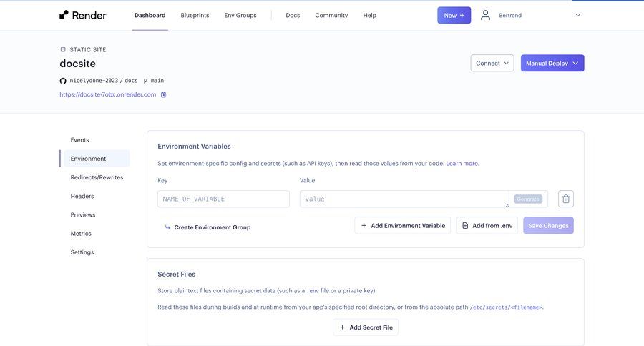This screenshot has height=346, width=644.
Task: Click the user avatar icon
Action: tap(486, 15)
